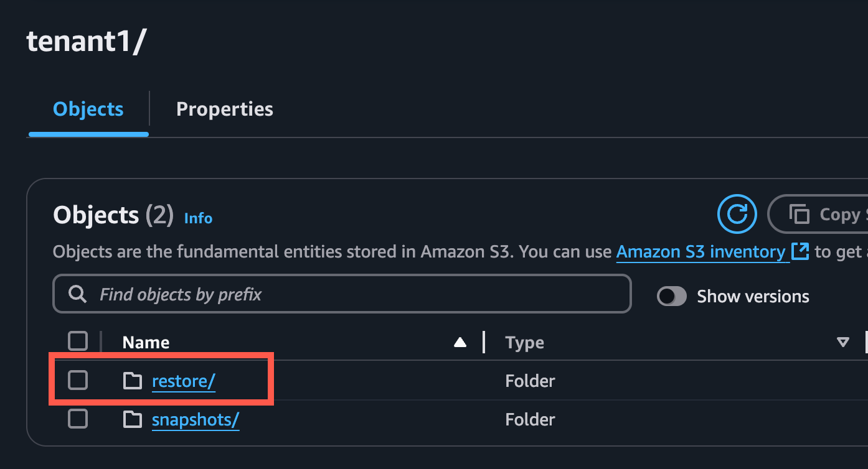
Task: Click the restore/ folder icon
Action: tap(132, 381)
